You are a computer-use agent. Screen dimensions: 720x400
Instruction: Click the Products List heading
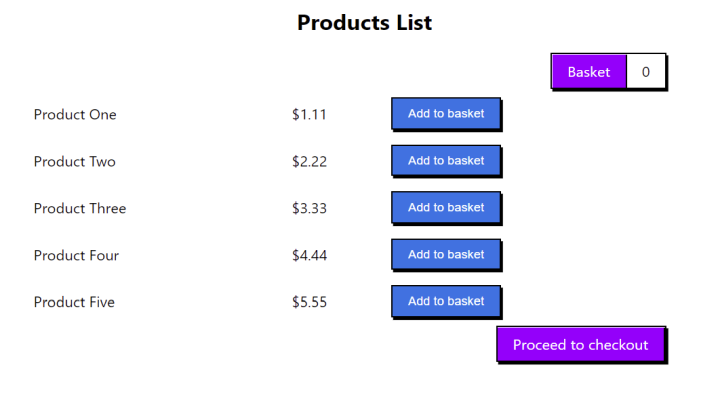coord(364,22)
